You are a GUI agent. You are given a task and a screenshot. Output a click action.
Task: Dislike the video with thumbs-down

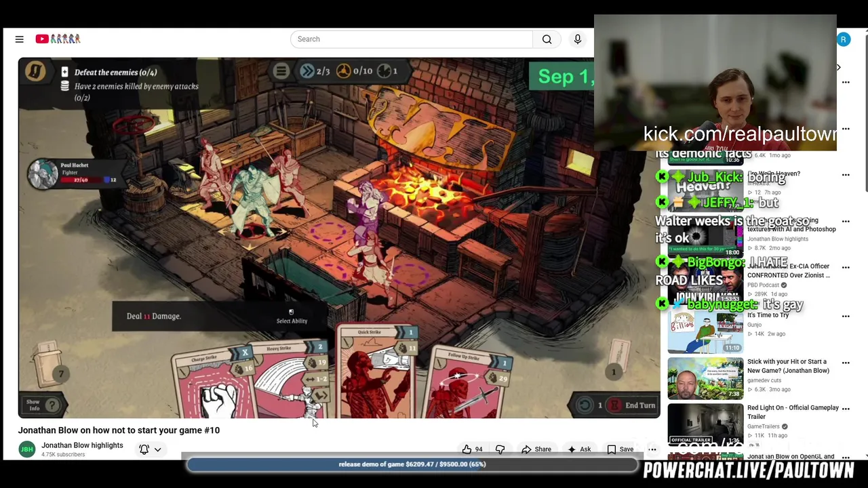pos(500,449)
